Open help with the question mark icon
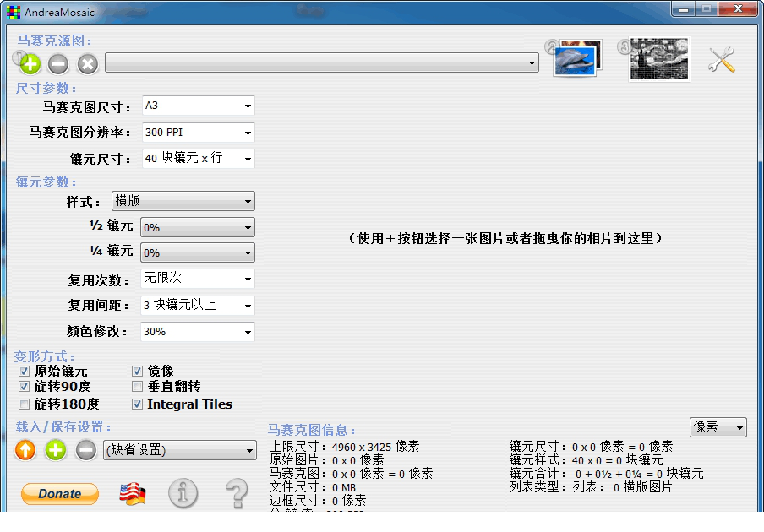The image size is (764, 532). (x=237, y=493)
